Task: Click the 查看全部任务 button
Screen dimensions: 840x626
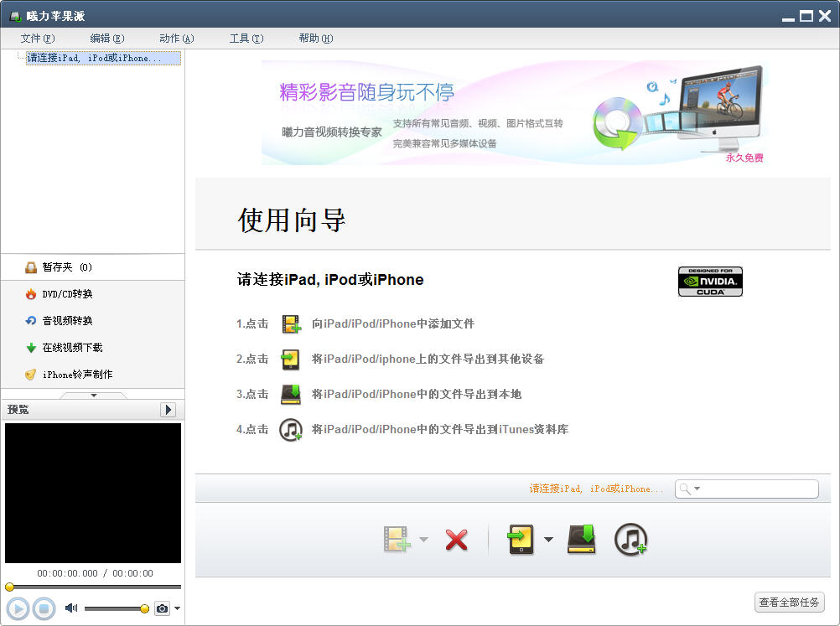Action: (x=789, y=603)
